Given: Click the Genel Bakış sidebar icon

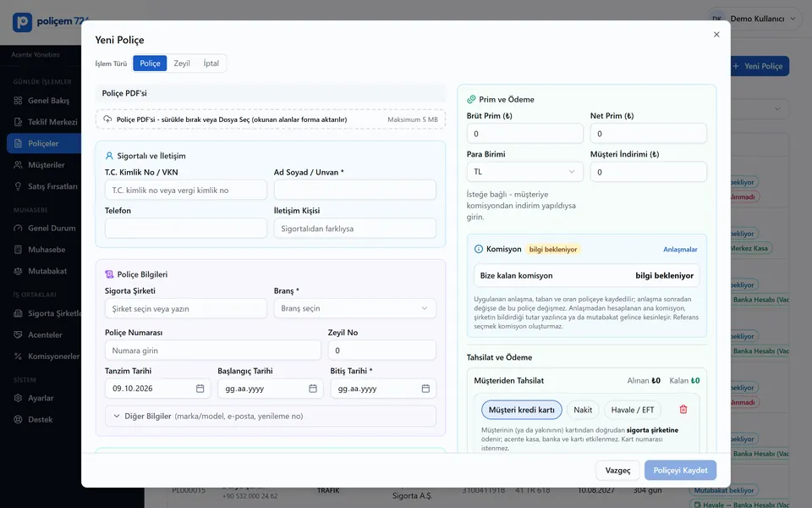Looking at the screenshot, I should 18,101.
